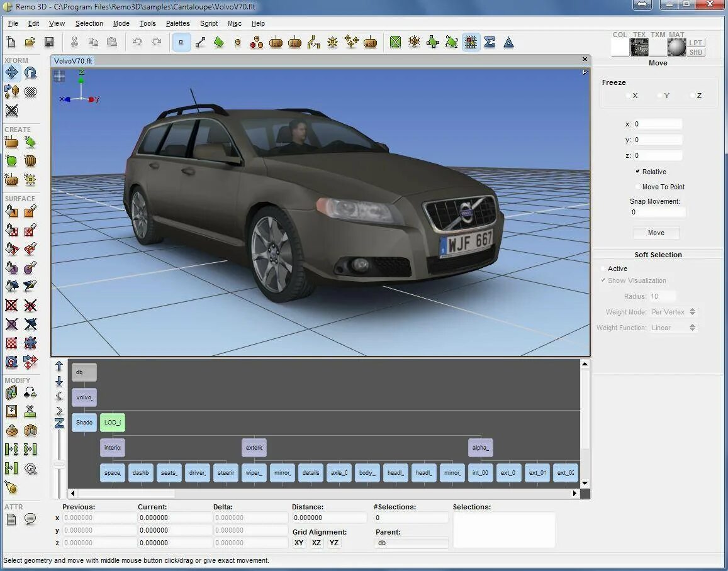Select the LOD_ node in hierarchy
This screenshot has width=728, height=571.
113,422
